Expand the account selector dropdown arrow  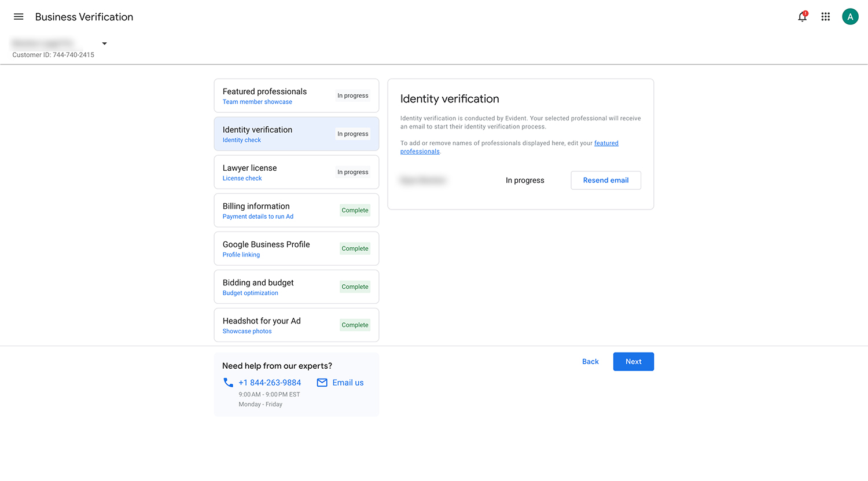point(104,43)
